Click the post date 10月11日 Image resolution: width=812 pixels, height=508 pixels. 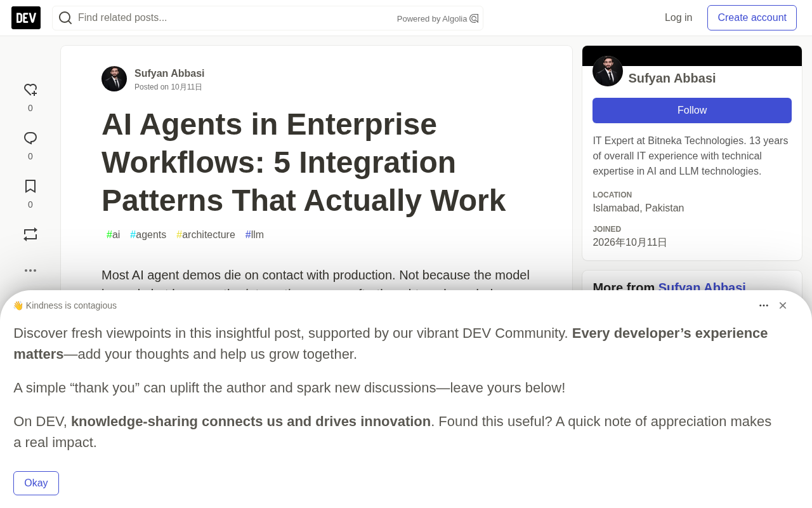tap(187, 87)
